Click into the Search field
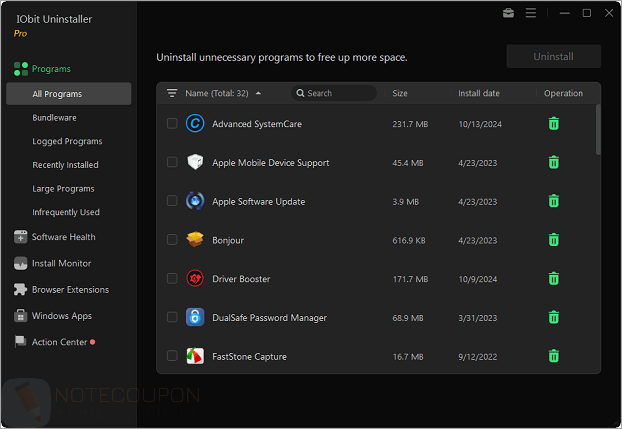This screenshot has width=622, height=429. [334, 93]
